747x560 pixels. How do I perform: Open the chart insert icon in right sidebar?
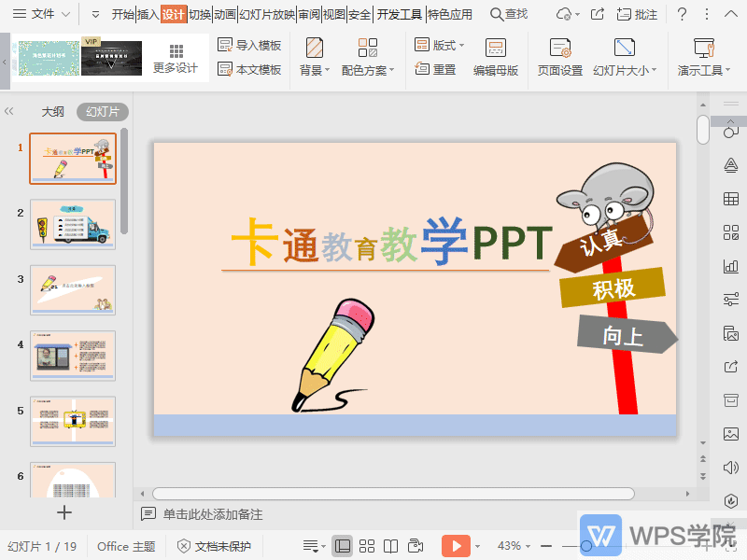click(x=731, y=266)
